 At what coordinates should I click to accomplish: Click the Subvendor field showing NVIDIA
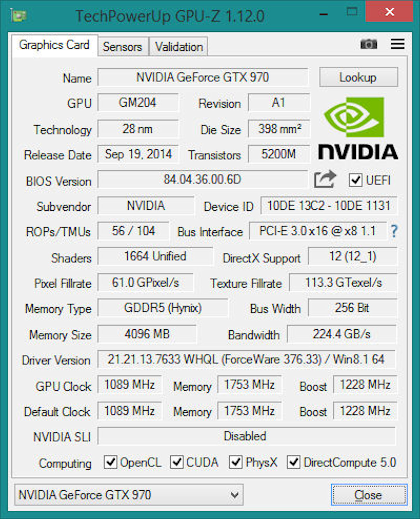(146, 205)
